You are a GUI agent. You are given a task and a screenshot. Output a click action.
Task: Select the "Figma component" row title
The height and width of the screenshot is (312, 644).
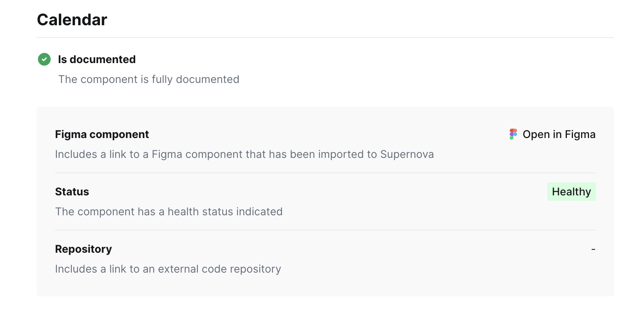tap(102, 134)
